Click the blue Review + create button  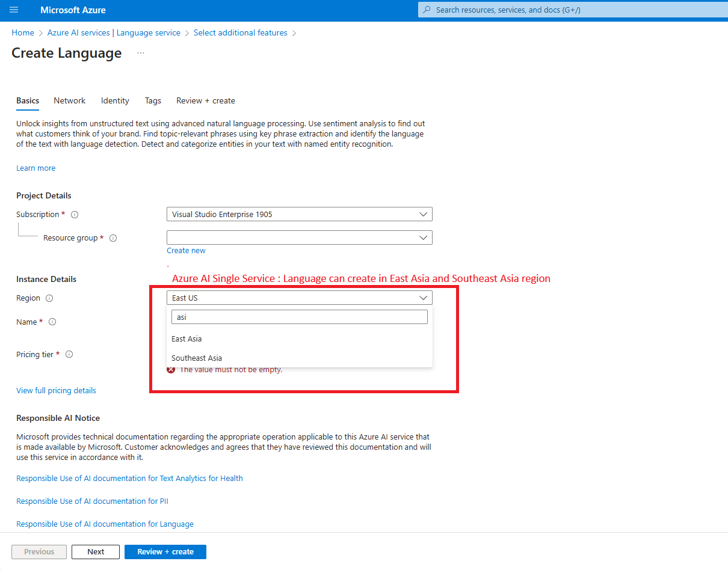tap(165, 552)
